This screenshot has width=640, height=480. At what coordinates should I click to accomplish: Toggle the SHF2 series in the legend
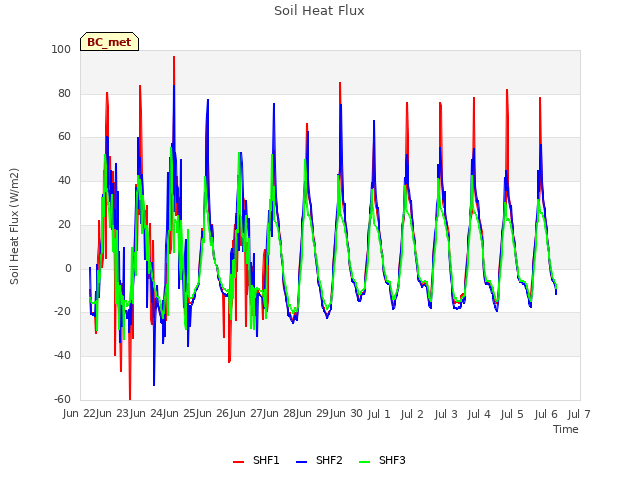pyautogui.click(x=319, y=460)
